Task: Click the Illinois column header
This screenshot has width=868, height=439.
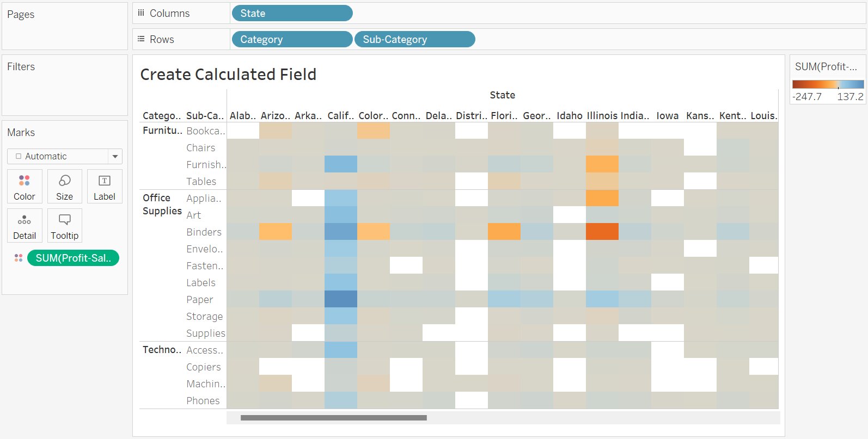Action: (x=602, y=115)
